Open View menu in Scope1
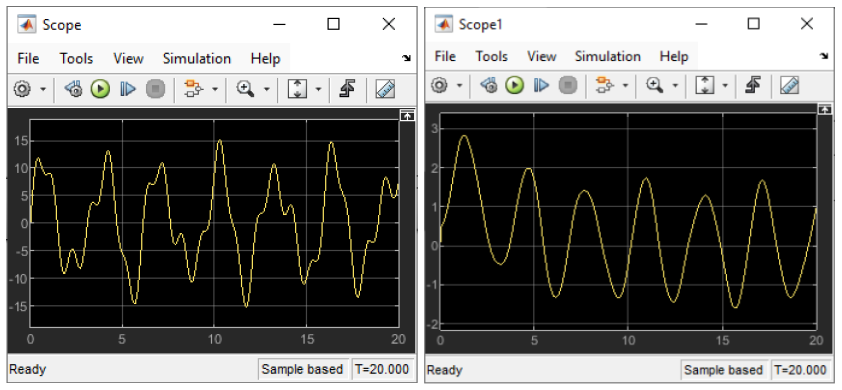842x390 pixels. coord(541,56)
